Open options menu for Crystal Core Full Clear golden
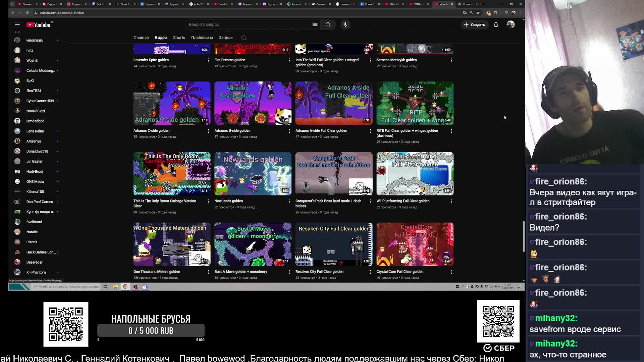Viewport: 644px width, 362px height. pos(451,272)
